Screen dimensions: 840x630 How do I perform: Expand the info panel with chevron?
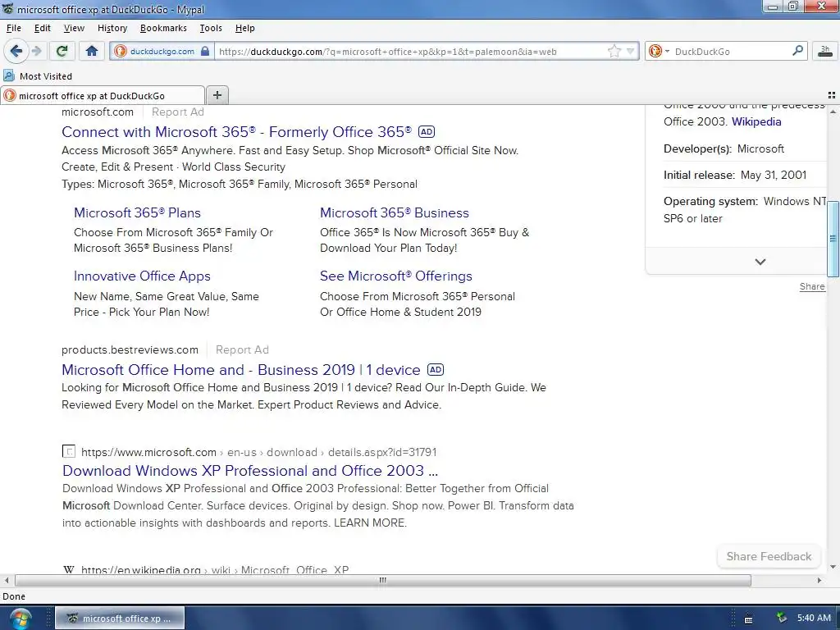(760, 262)
